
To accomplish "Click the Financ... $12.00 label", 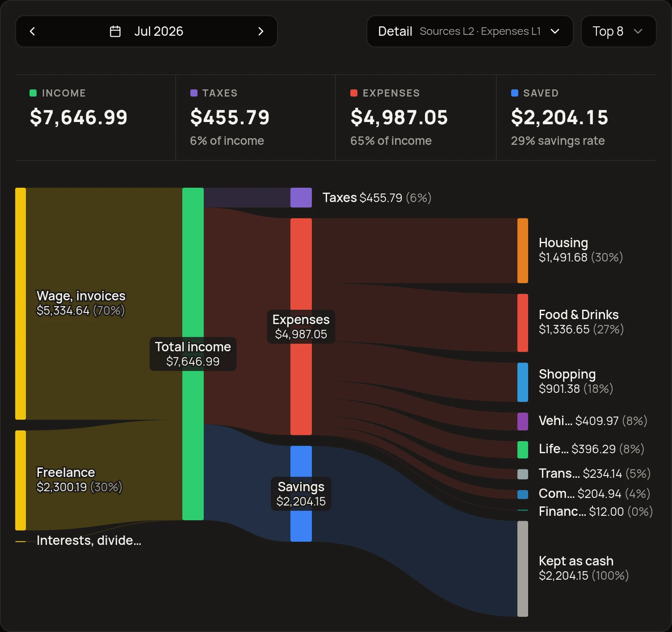I will pyautogui.click(x=596, y=511).
